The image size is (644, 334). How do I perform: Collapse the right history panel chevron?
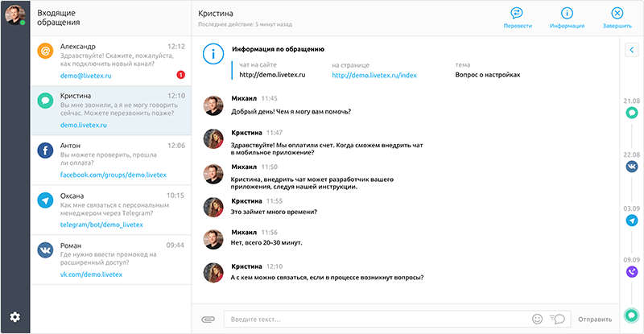tap(632, 51)
